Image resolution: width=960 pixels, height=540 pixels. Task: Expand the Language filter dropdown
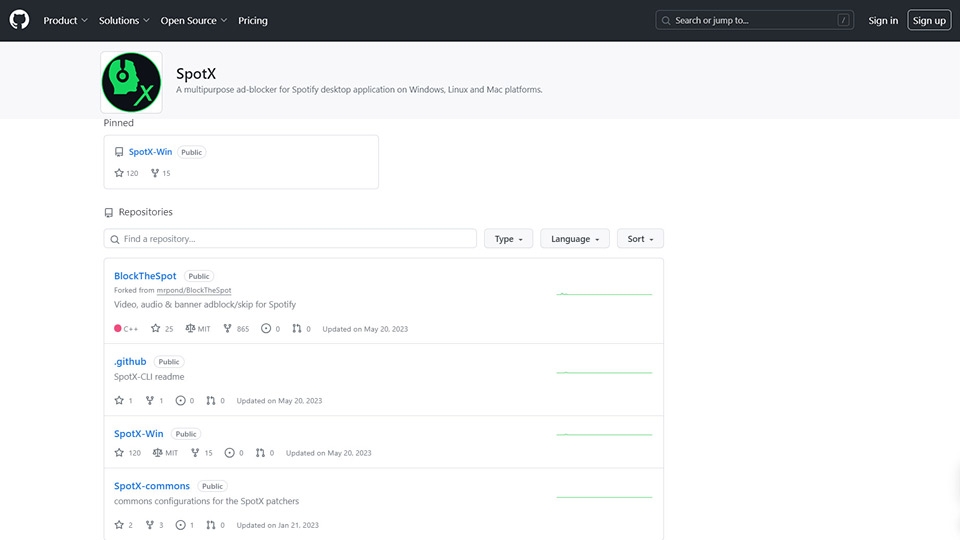(x=575, y=239)
